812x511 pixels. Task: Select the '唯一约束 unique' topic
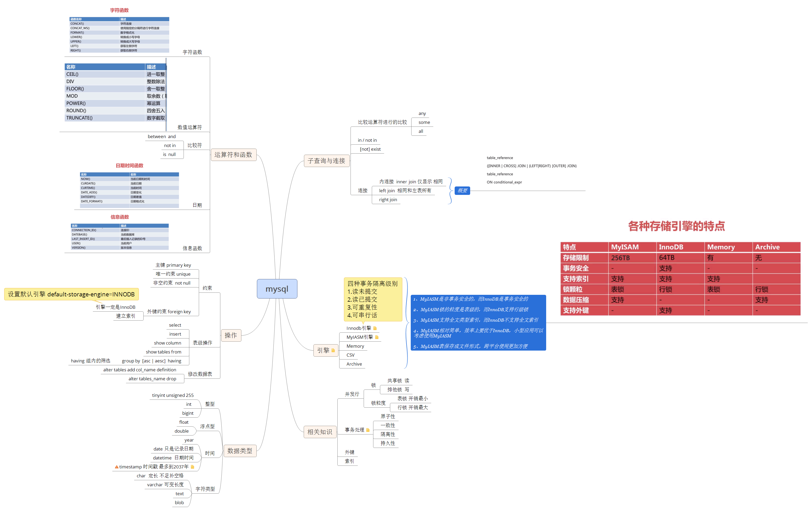[x=173, y=274]
